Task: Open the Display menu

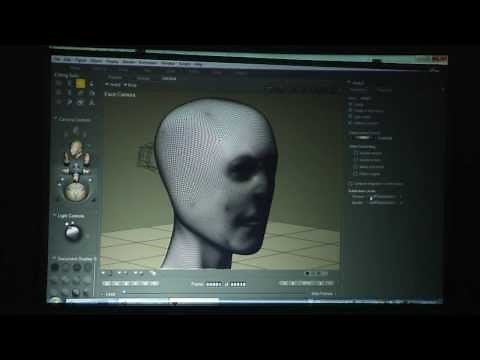Action: point(113,61)
